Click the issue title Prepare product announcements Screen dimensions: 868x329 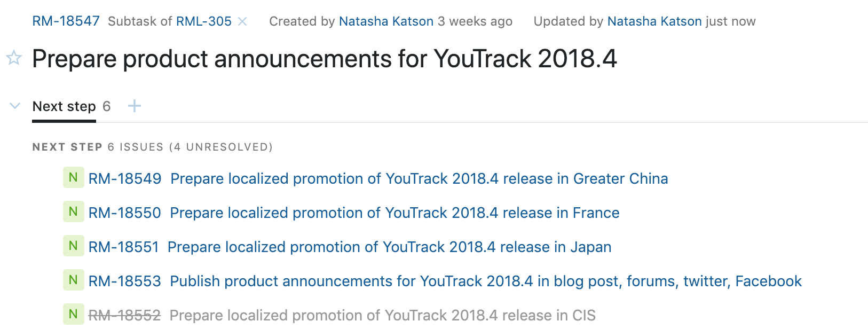click(325, 58)
